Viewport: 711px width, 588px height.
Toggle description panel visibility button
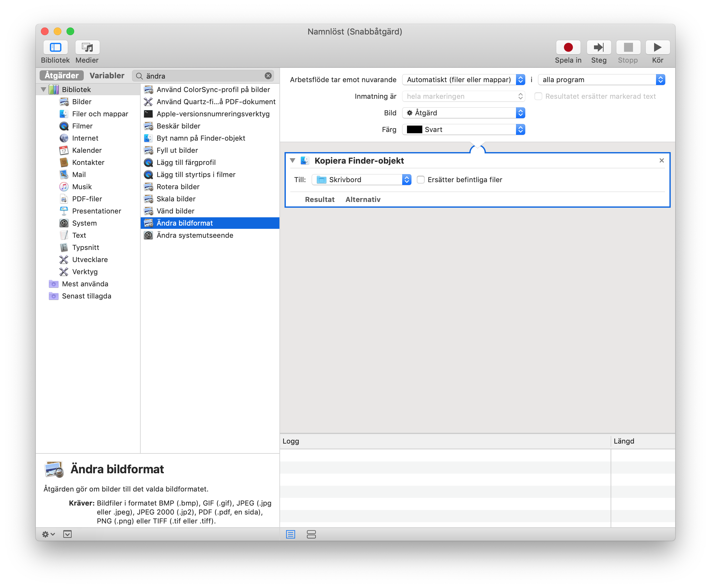point(67,534)
